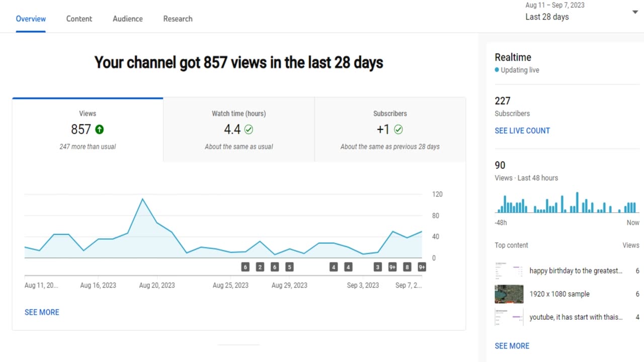Click the check circle icon beside +1
The width and height of the screenshot is (644, 362).
(398, 130)
